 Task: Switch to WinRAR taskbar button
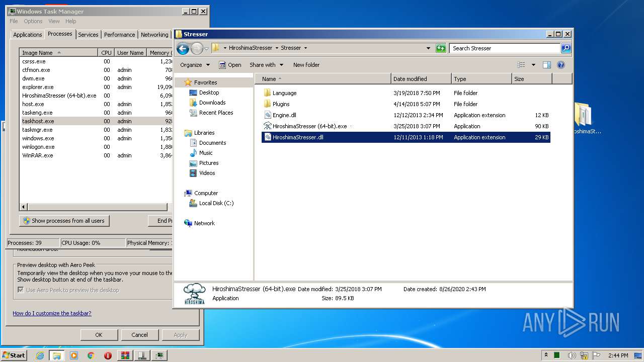125,355
